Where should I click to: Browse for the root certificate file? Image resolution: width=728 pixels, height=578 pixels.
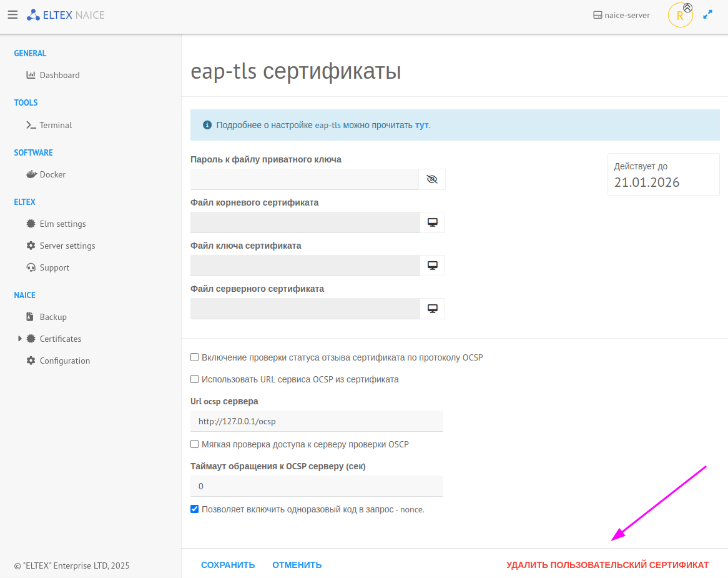click(432, 222)
